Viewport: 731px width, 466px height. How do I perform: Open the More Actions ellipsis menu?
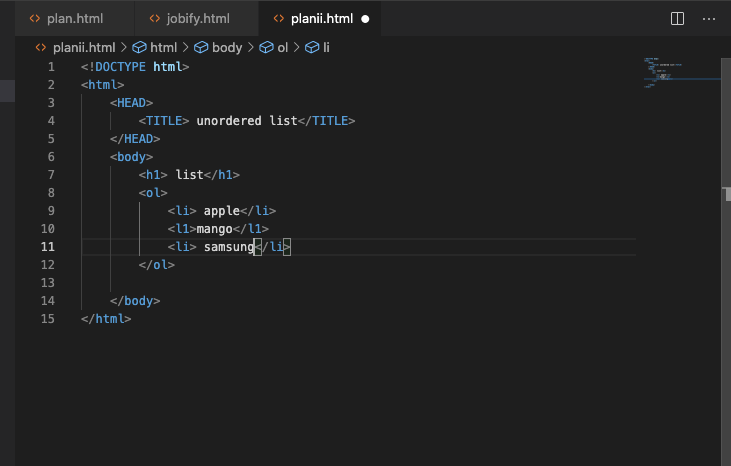click(709, 19)
